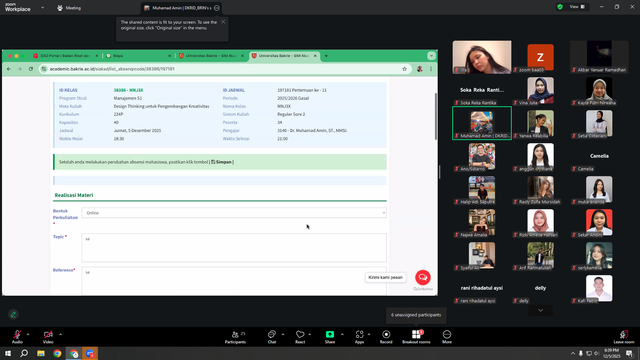Image resolution: width=640 pixels, height=360 pixels.
Task: Show hidden system tray icons
Action: coord(573,353)
